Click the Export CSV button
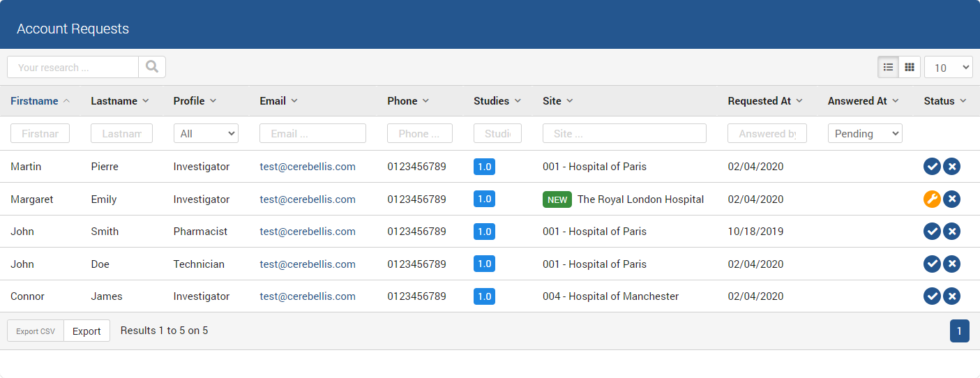The width and height of the screenshot is (980, 378). click(x=36, y=331)
